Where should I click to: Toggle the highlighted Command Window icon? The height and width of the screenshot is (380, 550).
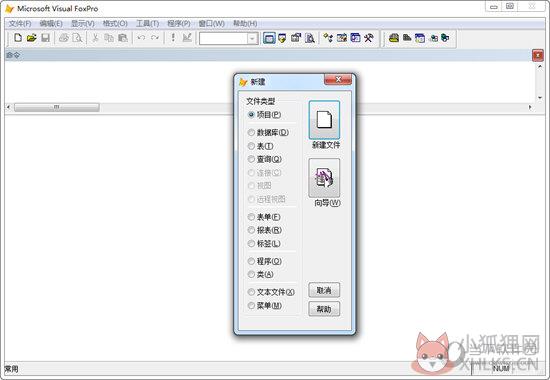[x=269, y=38]
